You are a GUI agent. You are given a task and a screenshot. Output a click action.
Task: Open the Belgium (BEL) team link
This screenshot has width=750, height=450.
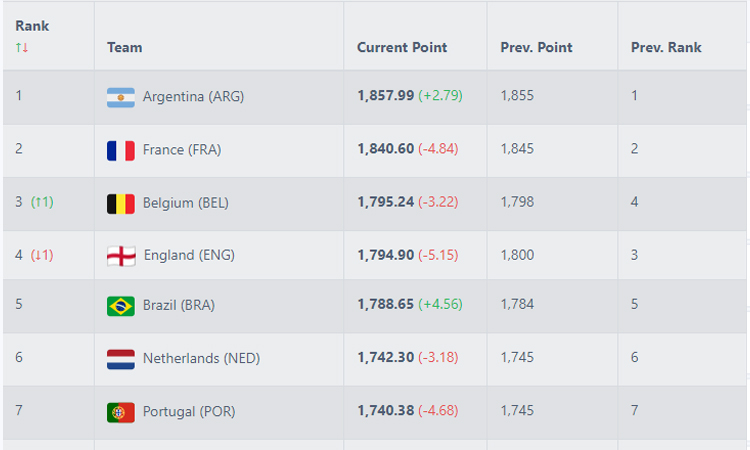(x=186, y=203)
